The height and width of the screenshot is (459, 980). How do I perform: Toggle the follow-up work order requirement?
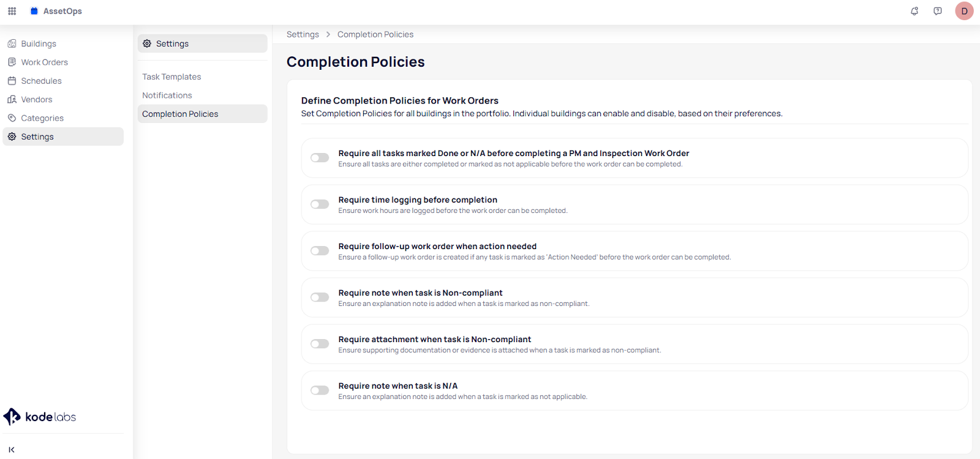pos(320,251)
